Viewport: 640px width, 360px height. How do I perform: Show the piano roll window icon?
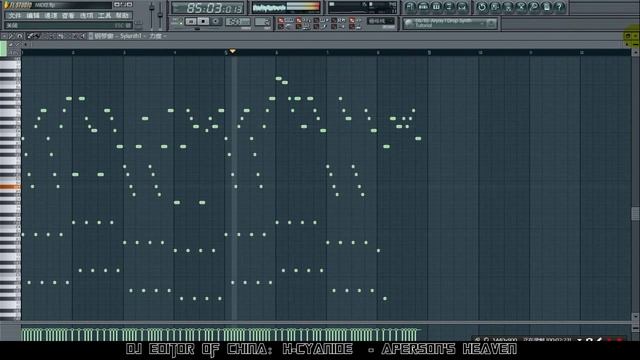click(436, 7)
